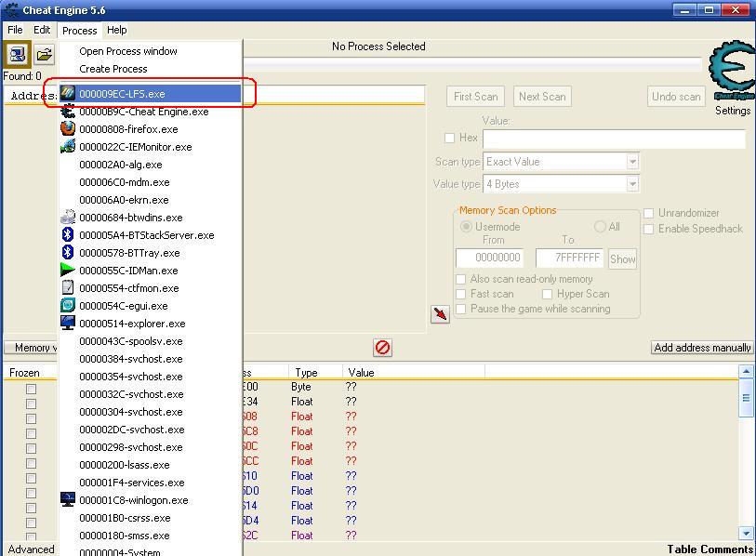Click the firefox.exe icon in list
The image size is (756, 556).
[68, 128]
